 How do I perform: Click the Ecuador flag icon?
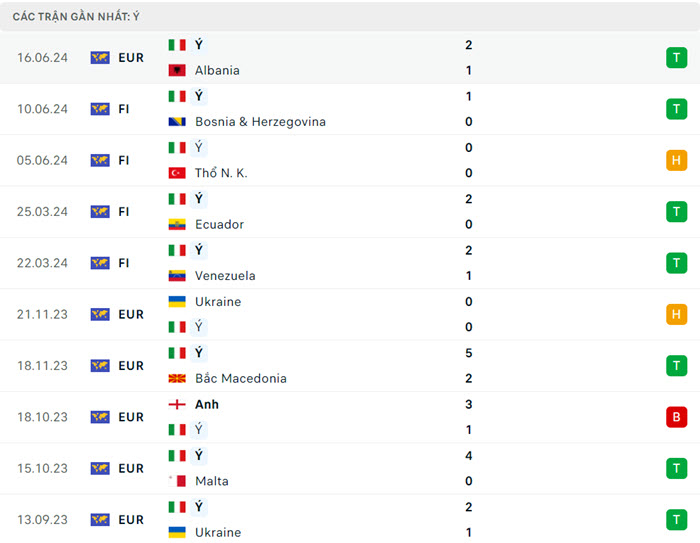[177, 224]
